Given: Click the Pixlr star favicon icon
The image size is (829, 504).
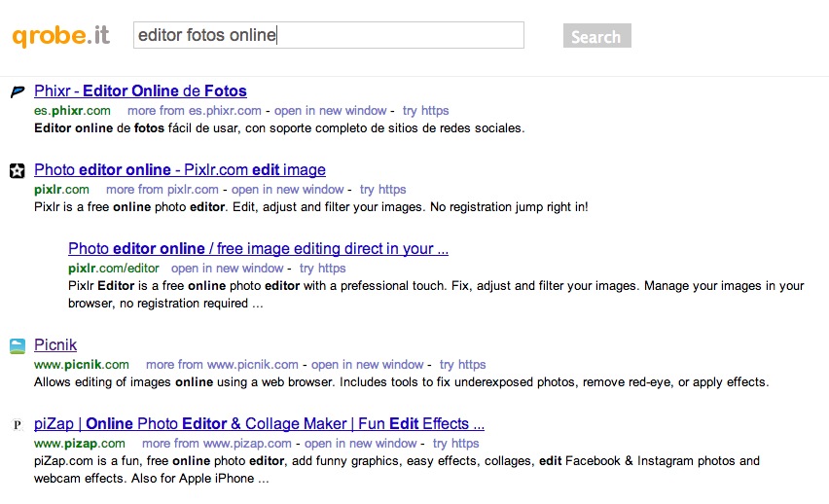Looking at the screenshot, I should [17, 171].
